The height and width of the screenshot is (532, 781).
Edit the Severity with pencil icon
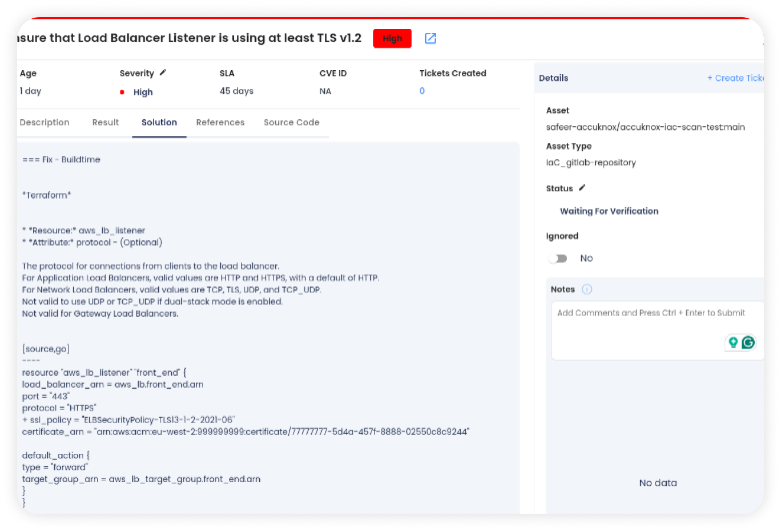click(x=163, y=72)
